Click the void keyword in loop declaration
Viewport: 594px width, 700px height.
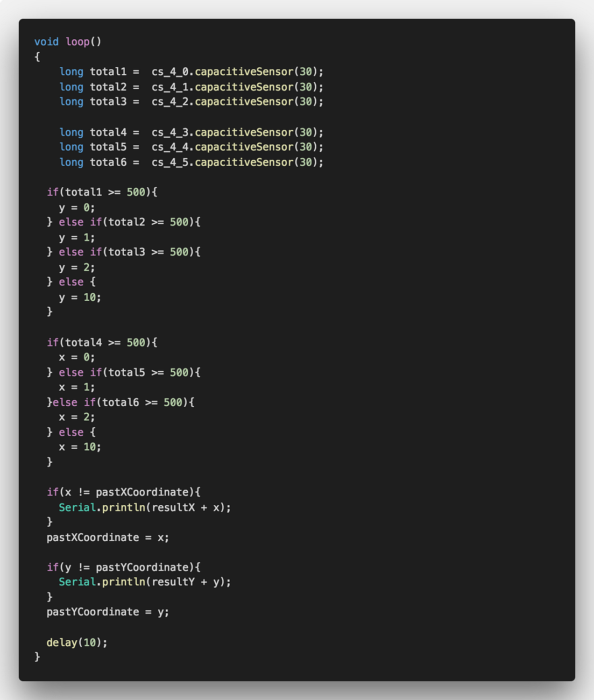pyautogui.click(x=46, y=41)
